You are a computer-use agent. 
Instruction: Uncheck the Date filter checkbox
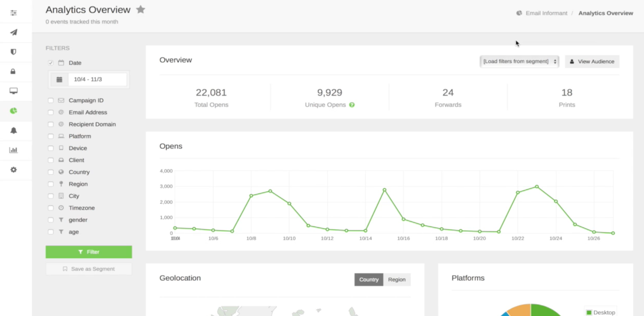[x=50, y=63]
